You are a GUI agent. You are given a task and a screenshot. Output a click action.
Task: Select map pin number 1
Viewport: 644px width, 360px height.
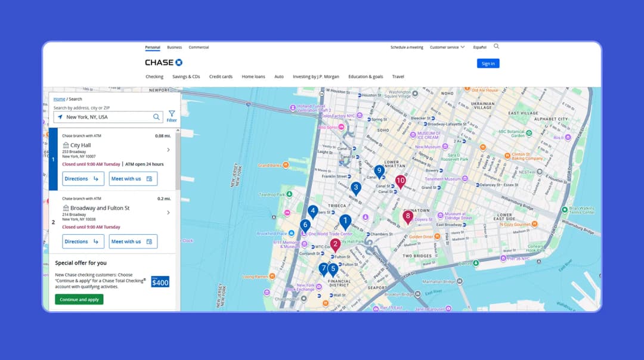tap(345, 222)
